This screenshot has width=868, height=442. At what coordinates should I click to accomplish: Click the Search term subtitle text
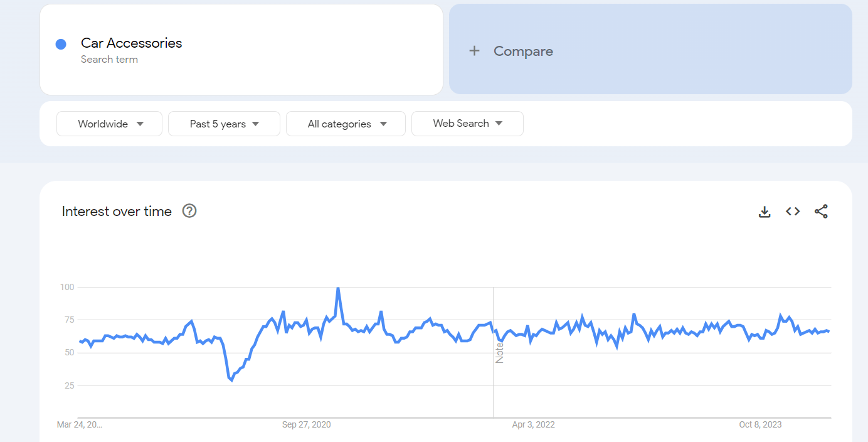[109, 60]
